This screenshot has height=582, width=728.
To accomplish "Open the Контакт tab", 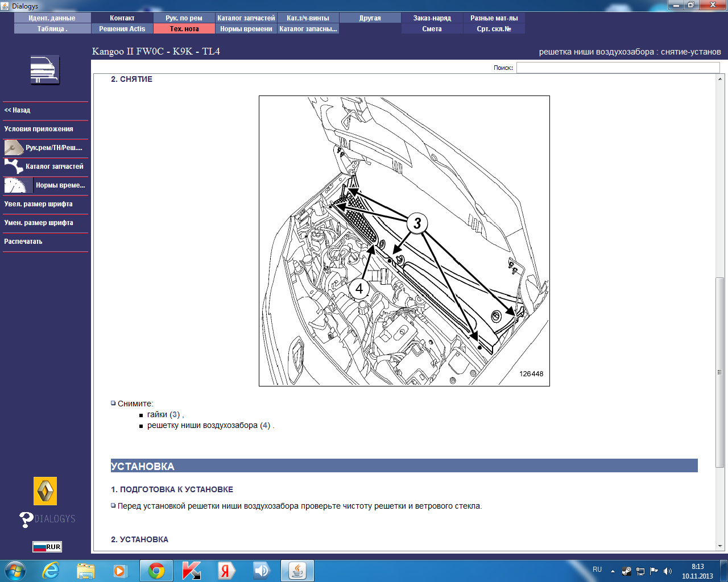I will (122, 18).
